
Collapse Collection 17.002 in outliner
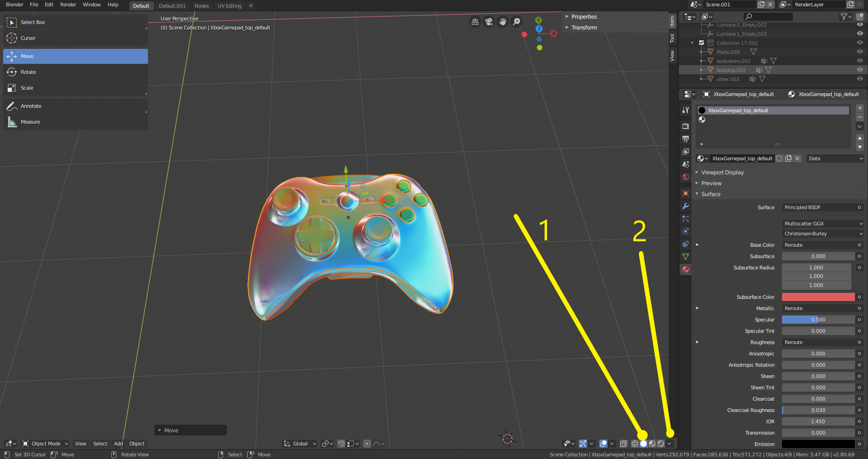[x=692, y=43]
